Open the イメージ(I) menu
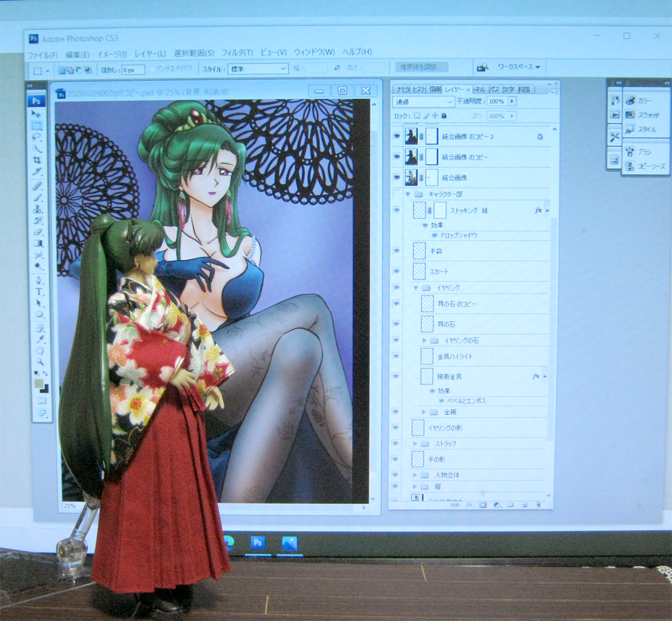The width and height of the screenshot is (672, 621). [112, 54]
